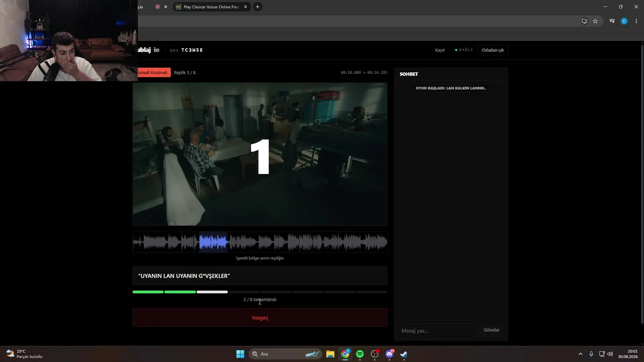Open the clock and calendar showing 20:01

pyautogui.click(x=628, y=354)
